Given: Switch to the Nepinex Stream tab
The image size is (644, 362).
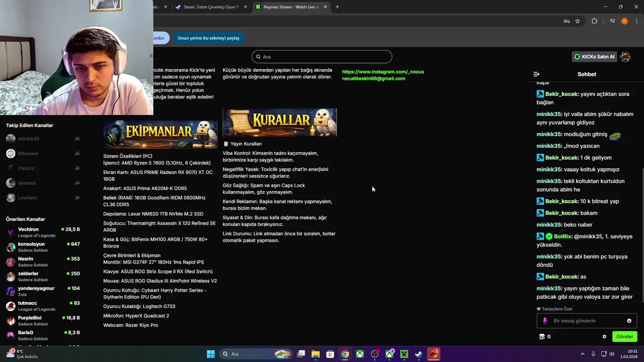Looking at the screenshot, I should tap(292, 7).
